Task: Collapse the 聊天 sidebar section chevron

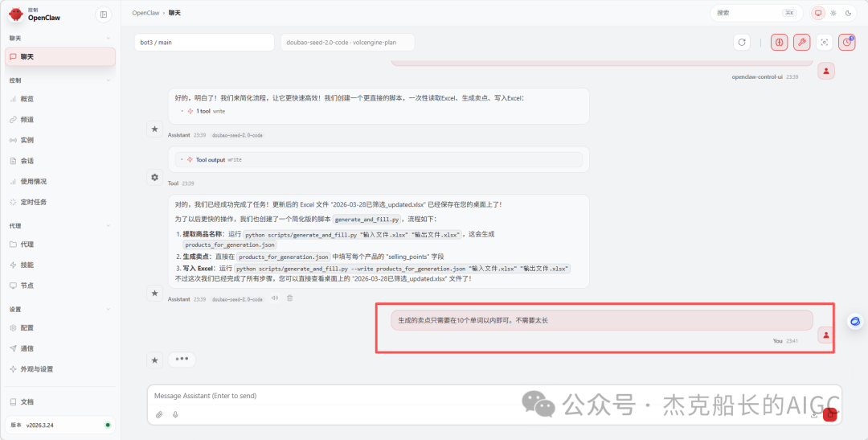Action: tap(108, 39)
